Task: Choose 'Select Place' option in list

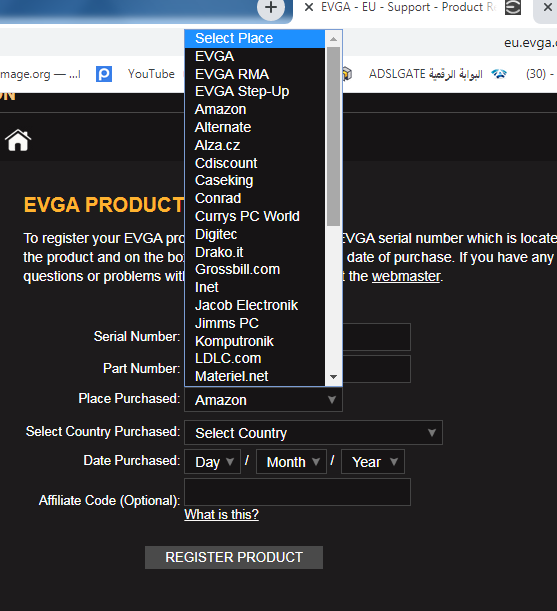Action: [x=255, y=39]
